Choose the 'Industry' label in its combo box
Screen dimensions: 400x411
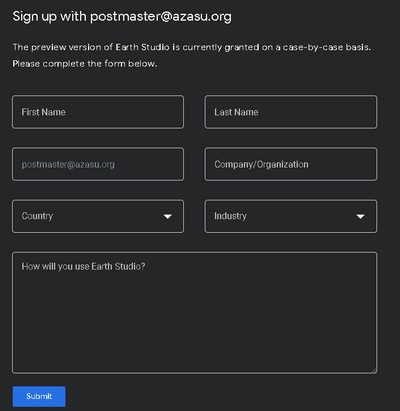230,216
